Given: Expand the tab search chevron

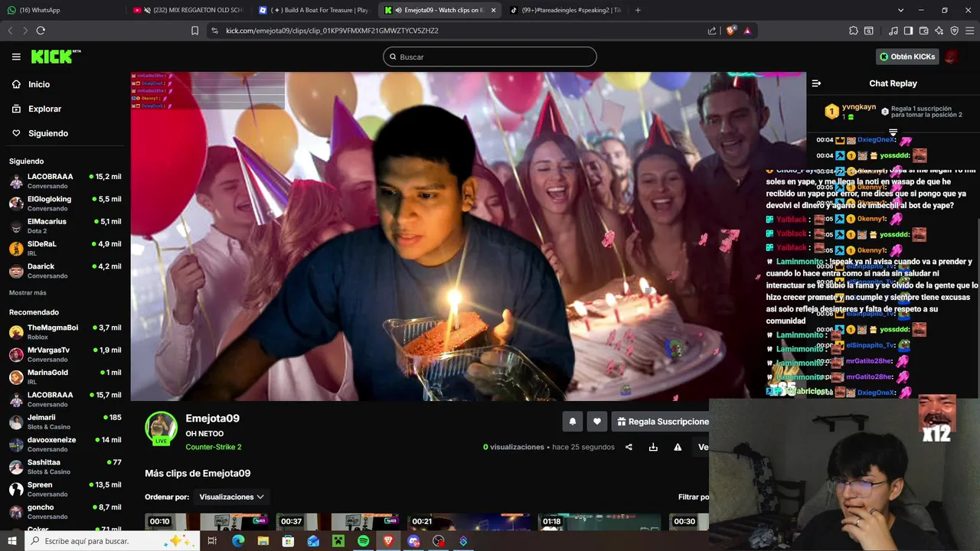Looking at the screenshot, I should [x=900, y=10].
